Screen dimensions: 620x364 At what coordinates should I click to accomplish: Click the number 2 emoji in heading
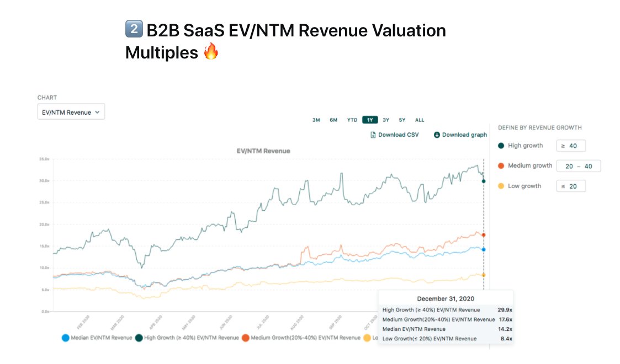click(134, 29)
